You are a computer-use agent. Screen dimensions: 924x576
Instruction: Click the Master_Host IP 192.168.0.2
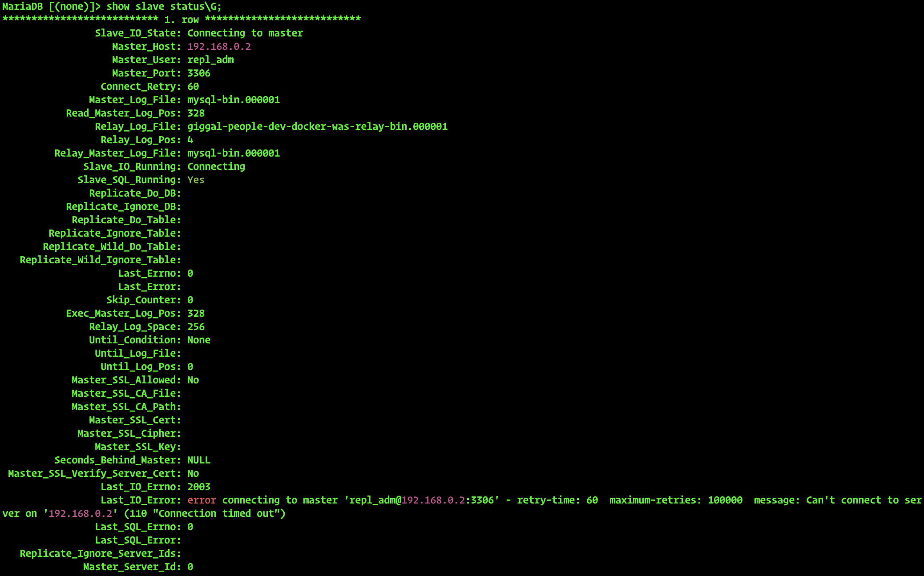[x=219, y=47]
